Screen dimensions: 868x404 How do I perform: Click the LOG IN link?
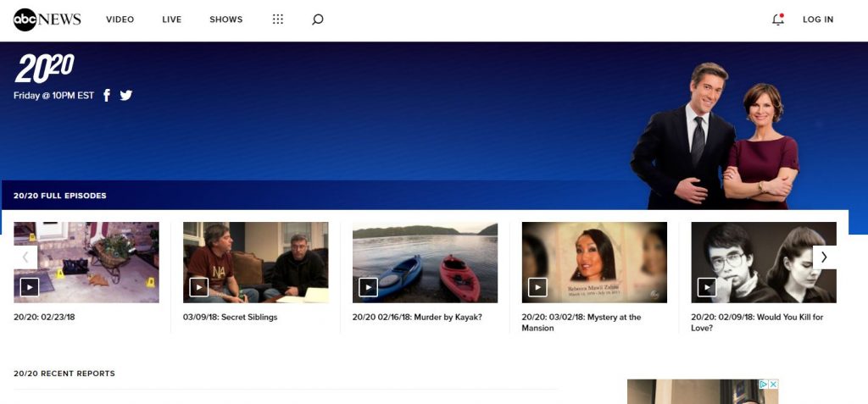coord(818,19)
